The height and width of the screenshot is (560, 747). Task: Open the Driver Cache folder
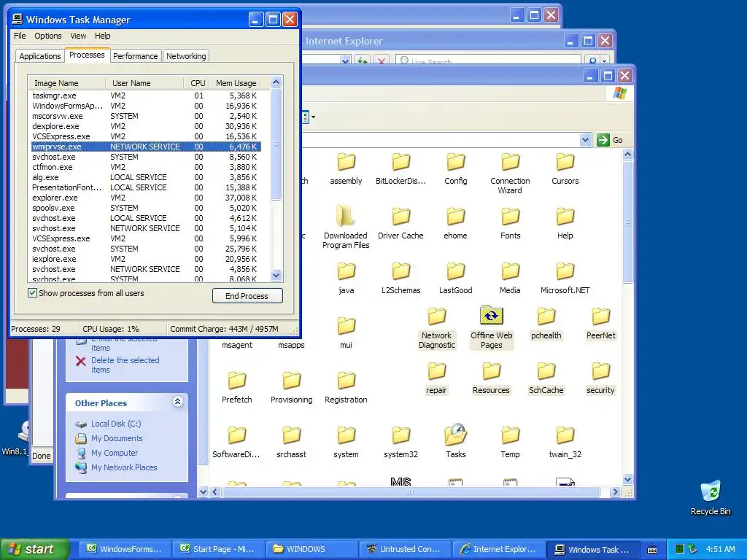400,223
